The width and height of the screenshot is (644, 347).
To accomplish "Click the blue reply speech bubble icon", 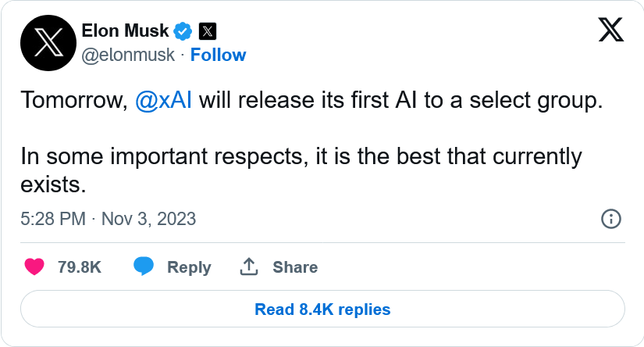I will (x=144, y=267).
